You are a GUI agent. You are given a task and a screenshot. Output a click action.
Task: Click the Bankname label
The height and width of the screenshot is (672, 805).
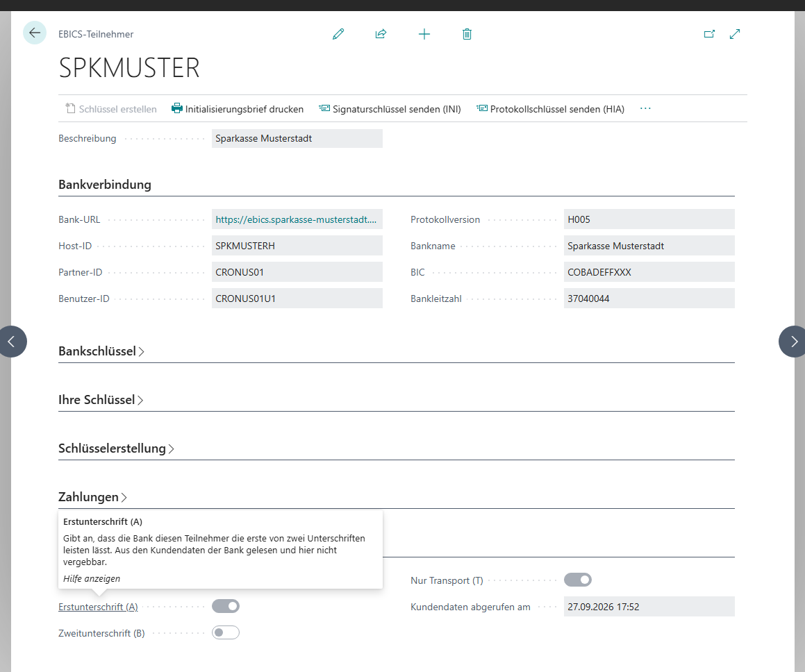(x=433, y=246)
